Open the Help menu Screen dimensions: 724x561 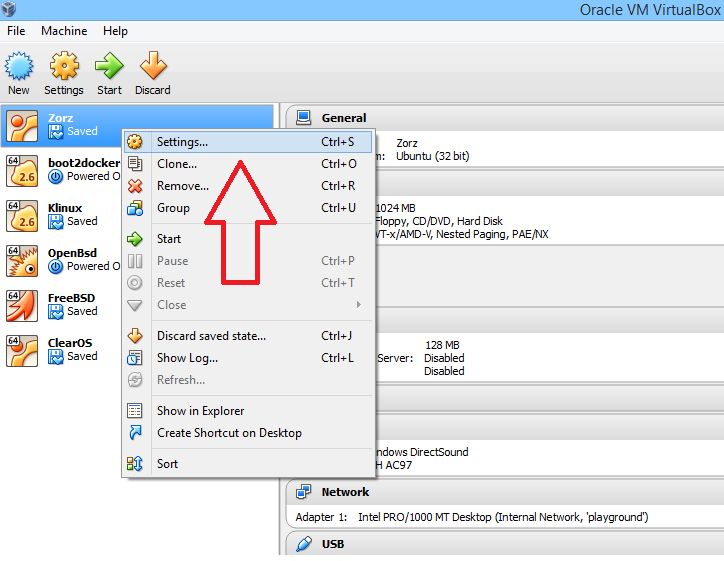click(115, 31)
